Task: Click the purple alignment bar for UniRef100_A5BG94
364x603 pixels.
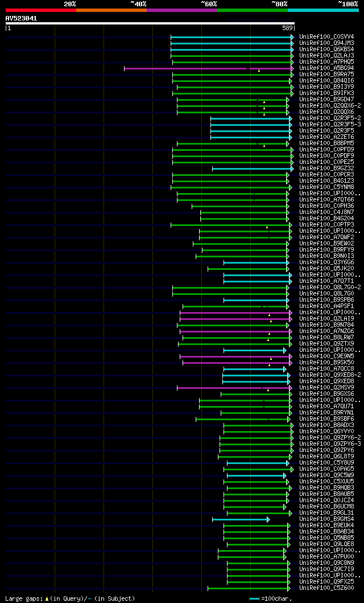Action: 209,68
